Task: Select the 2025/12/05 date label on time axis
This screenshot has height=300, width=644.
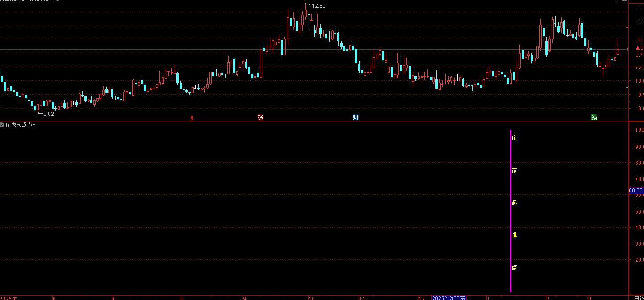Action: point(449,298)
